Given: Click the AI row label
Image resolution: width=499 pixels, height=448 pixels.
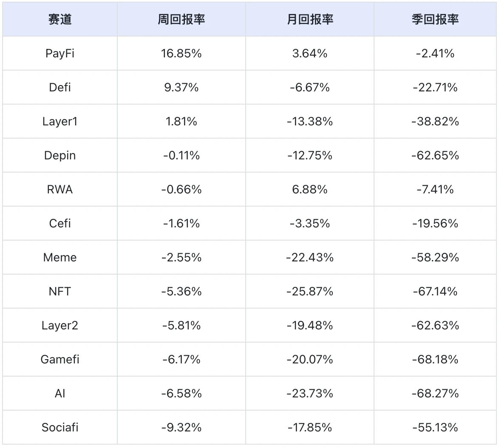Looking at the screenshot, I should [60, 394].
